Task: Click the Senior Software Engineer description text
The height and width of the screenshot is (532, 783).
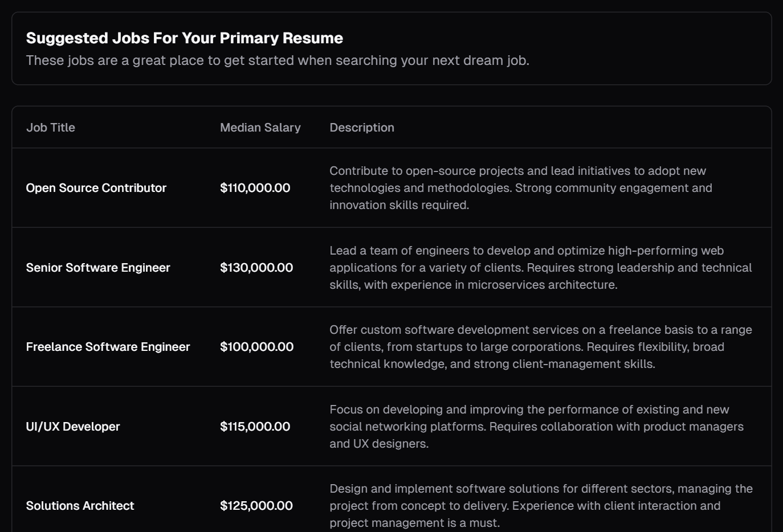Action: click(540, 268)
